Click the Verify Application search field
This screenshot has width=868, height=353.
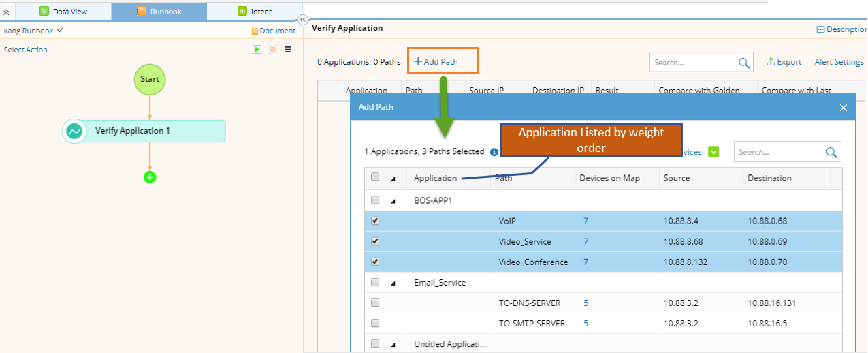click(x=693, y=63)
